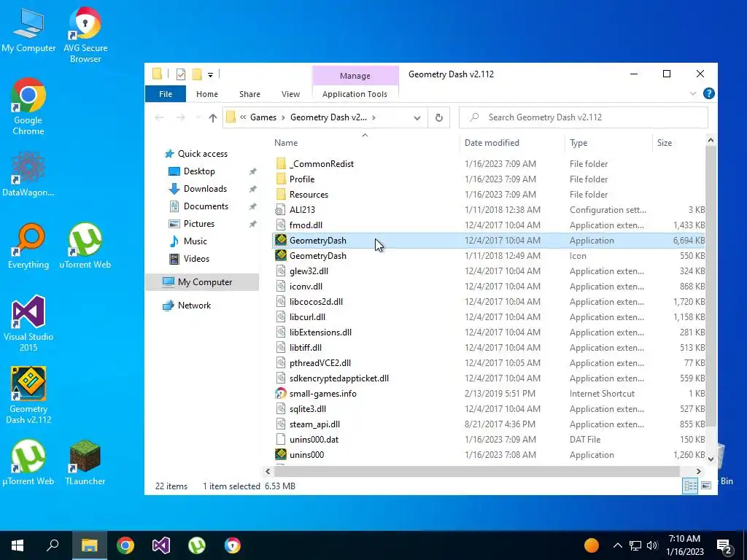
Task: Sort files by the Name column
Action: coord(365,143)
